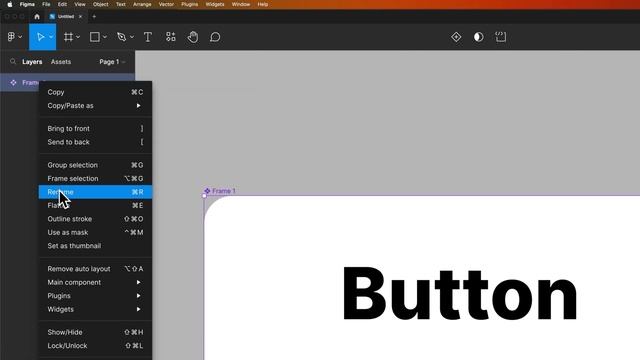Select the Add comment tool
This screenshot has width=640, height=360.
pyautogui.click(x=215, y=37)
